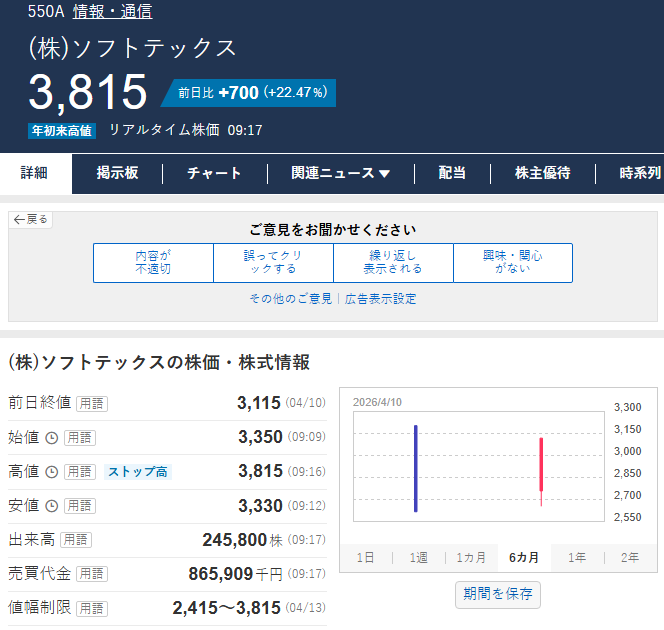This screenshot has width=664, height=630.
Task: Select the 1年 chart period
Action: tap(577, 558)
